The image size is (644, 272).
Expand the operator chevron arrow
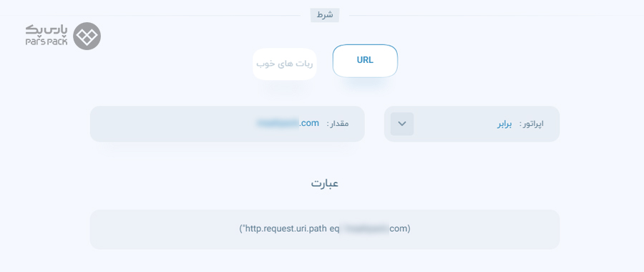pyautogui.click(x=402, y=124)
